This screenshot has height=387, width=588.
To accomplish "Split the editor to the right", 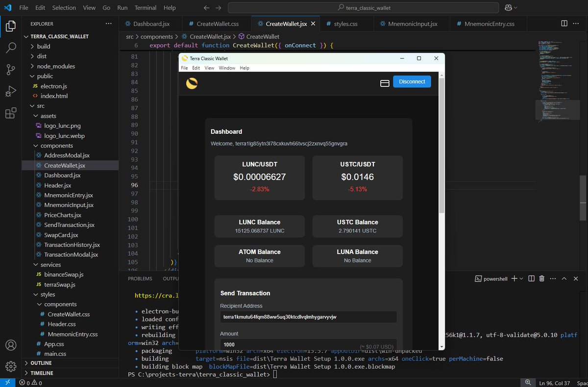I will tap(564, 24).
